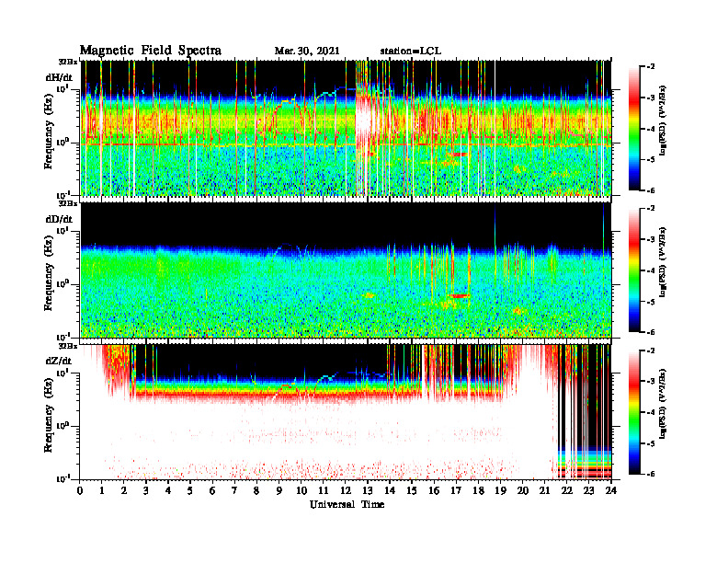
Task: Select the dH/dt panel label
Action: coord(59,76)
